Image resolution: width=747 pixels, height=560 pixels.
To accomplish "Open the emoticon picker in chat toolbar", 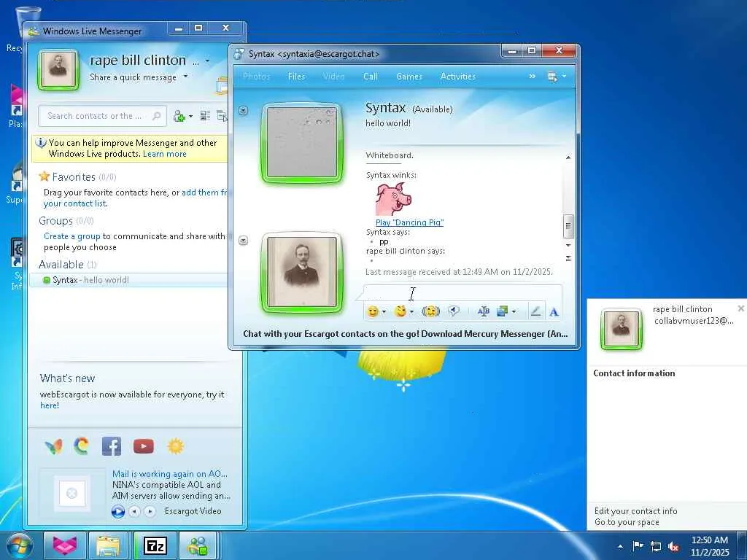I will pyautogui.click(x=373, y=311).
